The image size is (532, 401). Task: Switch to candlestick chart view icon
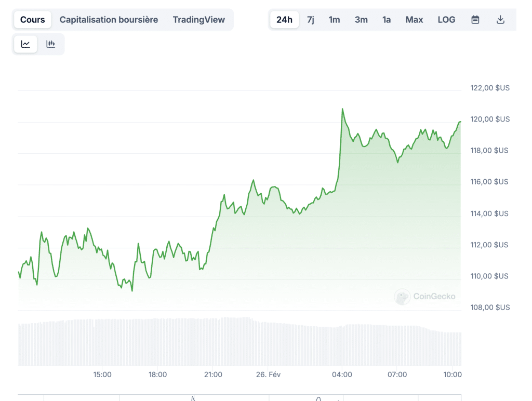[x=50, y=44]
